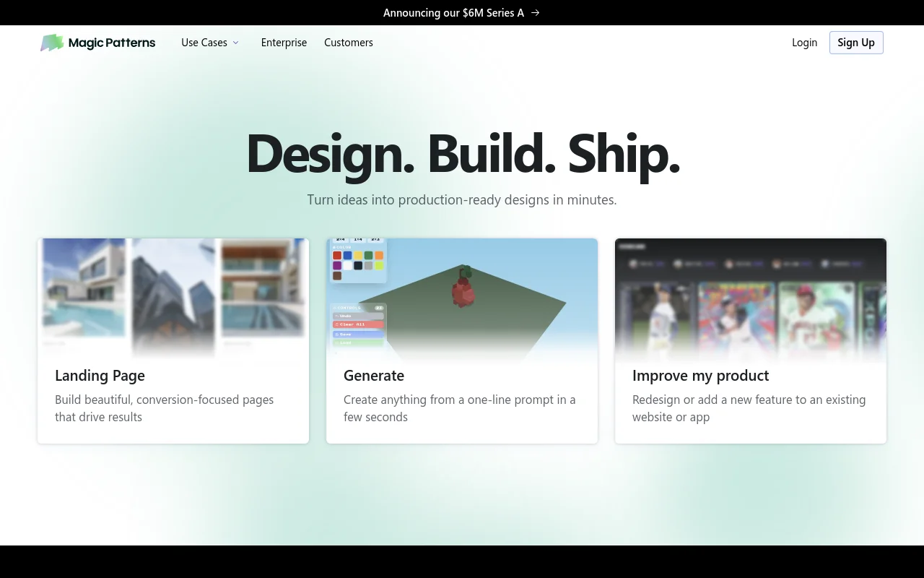Open the Use Cases menu
The width and height of the screenshot is (924, 578).
(204, 43)
